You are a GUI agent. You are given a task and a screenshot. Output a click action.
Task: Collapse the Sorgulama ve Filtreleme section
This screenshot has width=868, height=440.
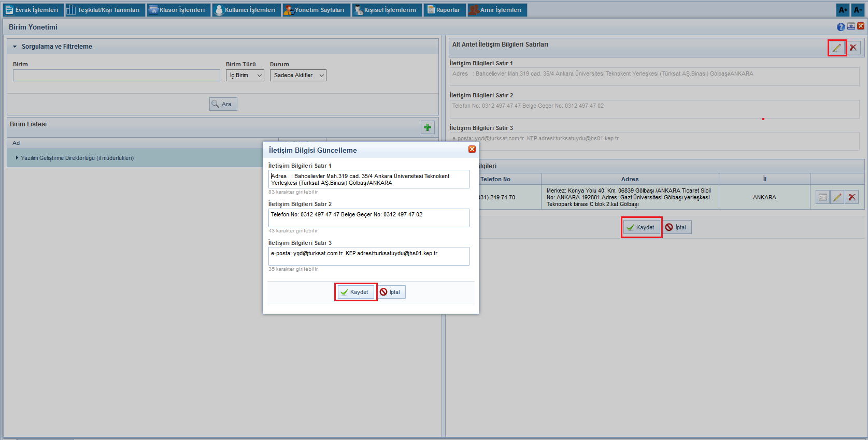point(15,47)
